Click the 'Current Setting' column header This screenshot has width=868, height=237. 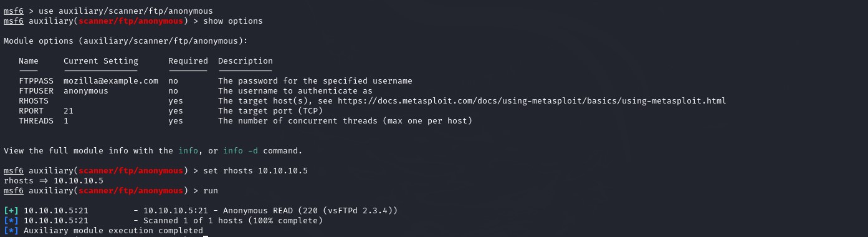[101, 60]
